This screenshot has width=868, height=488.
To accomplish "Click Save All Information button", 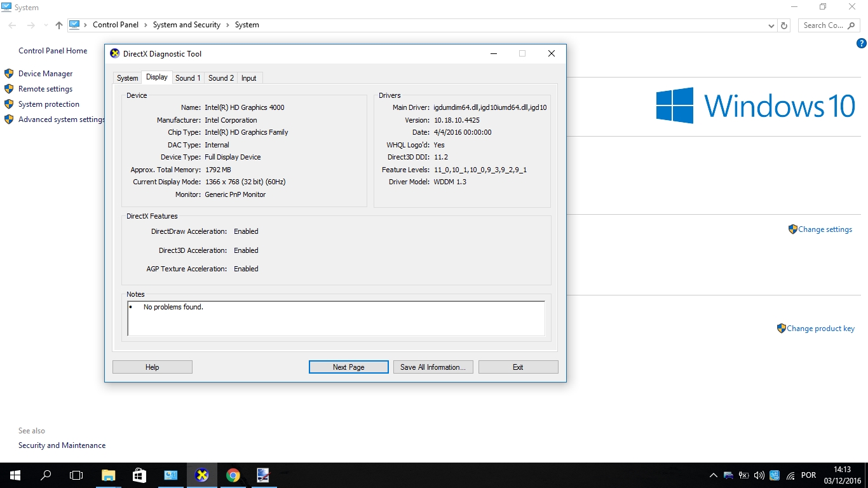I will [x=433, y=367].
